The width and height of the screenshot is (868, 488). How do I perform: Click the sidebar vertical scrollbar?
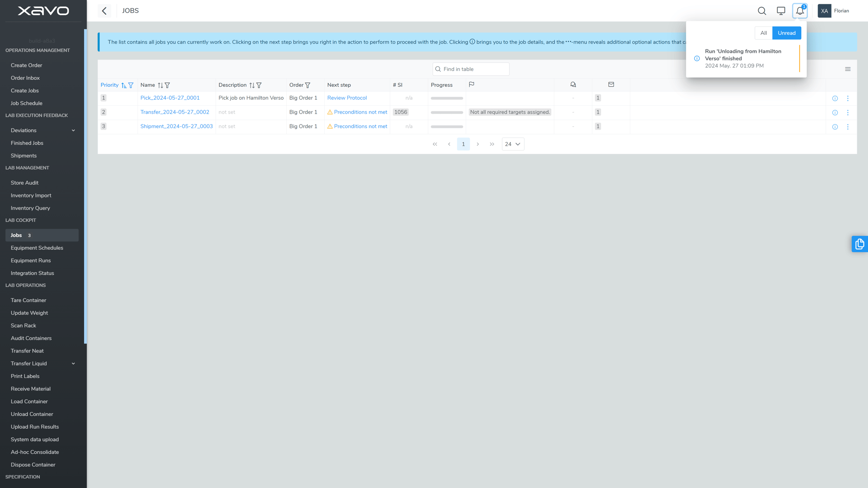coord(85,187)
